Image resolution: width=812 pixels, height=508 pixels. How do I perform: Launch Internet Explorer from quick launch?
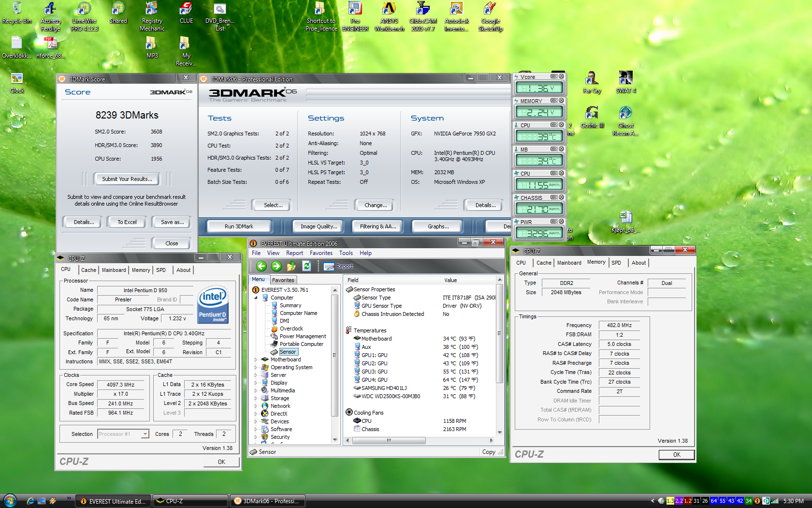pos(30,501)
